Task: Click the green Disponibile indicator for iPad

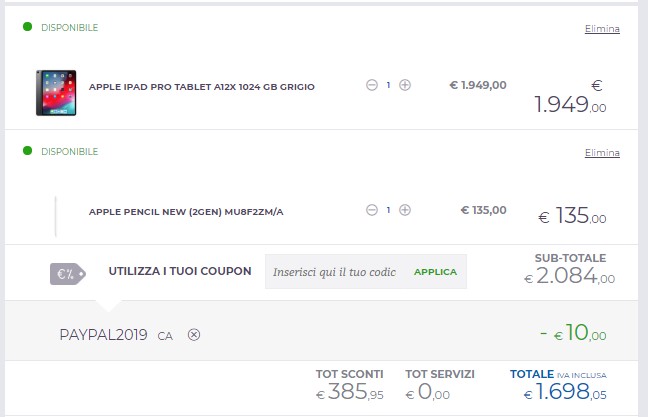Action: pyautogui.click(x=28, y=27)
